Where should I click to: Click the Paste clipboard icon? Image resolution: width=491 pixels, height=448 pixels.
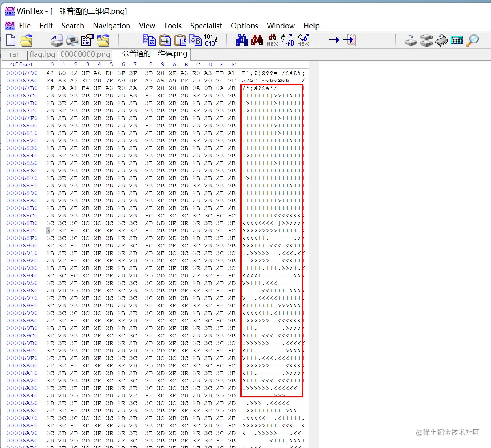[180, 40]
